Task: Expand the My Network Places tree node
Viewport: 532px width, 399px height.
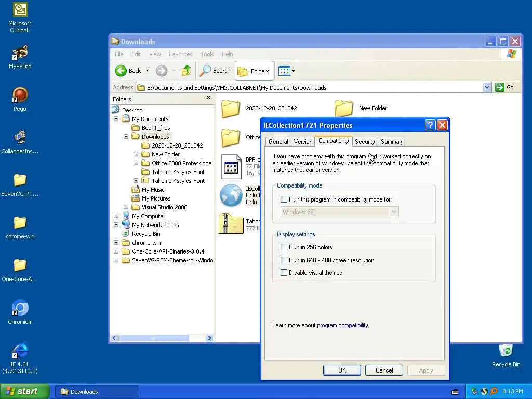Action: pyautogui.click(x=116, y=224)
